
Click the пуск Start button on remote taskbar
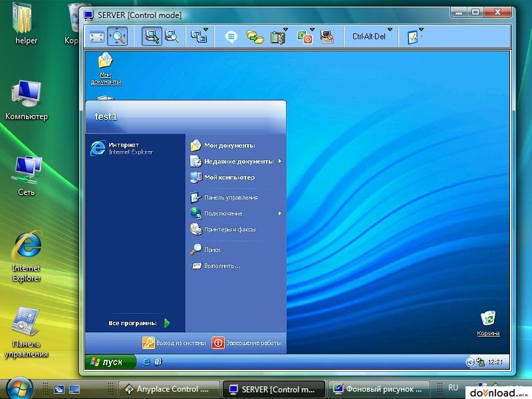click(x=110, y=362)
